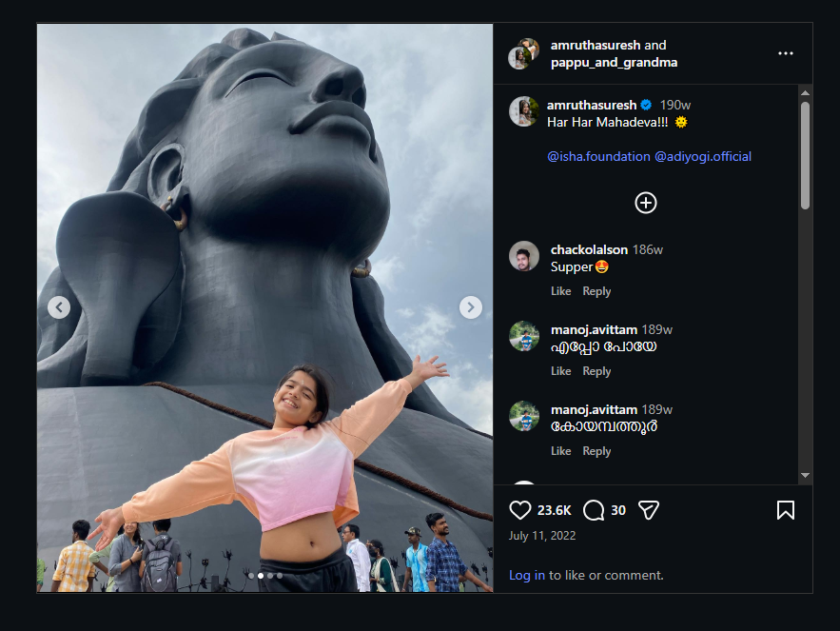Click Log in link
840x631 pixels.
click(x=527, y=575)
